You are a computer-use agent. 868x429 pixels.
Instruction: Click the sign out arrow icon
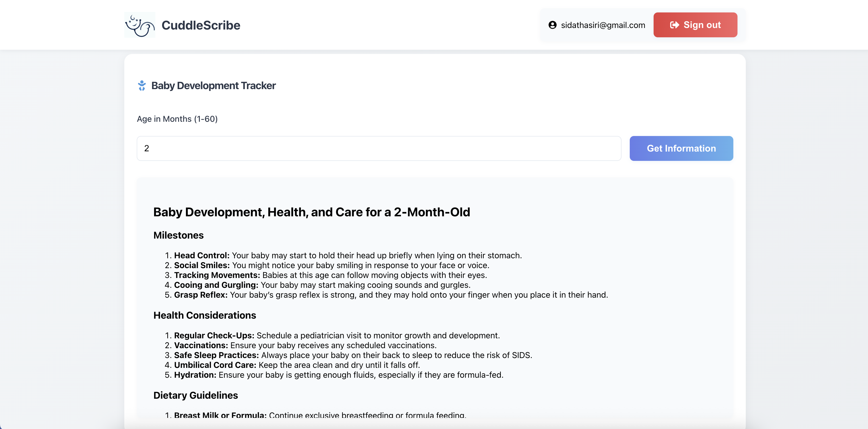click(x=674, y=25)
